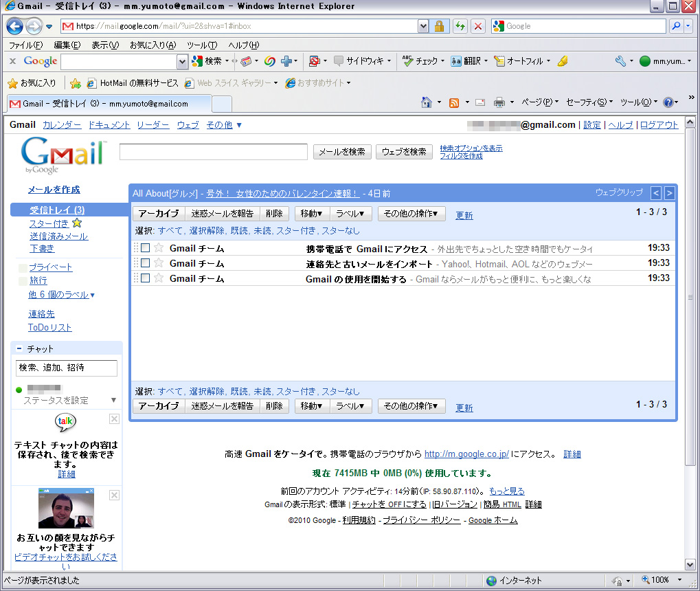The height and width of the screenshot is (591, 700).
Task: Show previous web clip with left arrow
Action: tap(656, 193)
